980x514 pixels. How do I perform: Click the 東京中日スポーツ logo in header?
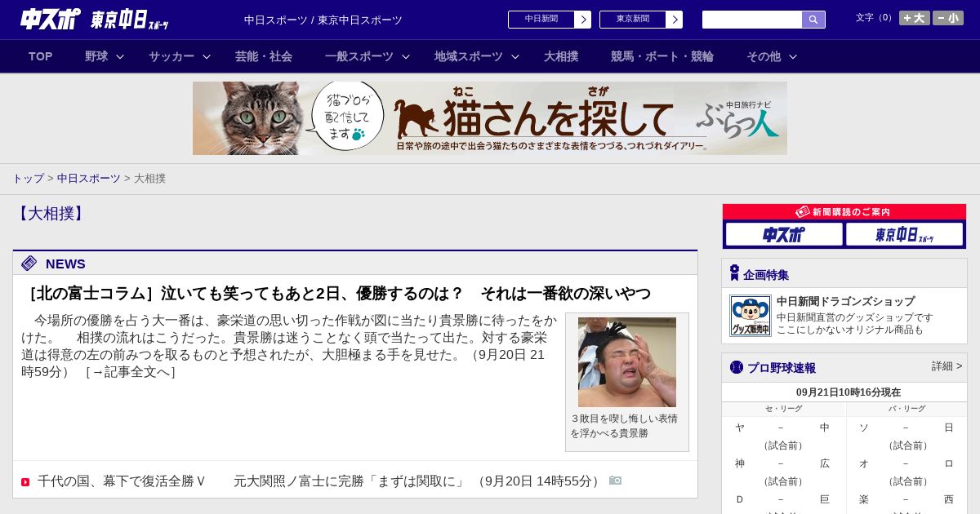129,20
